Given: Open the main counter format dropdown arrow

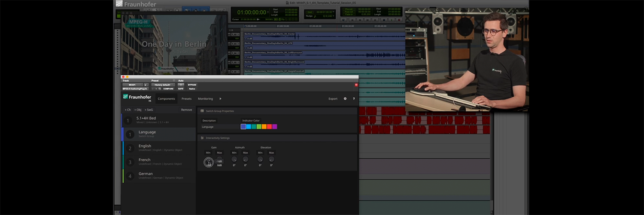Looking at the screenshot, I should click(268, 12).
